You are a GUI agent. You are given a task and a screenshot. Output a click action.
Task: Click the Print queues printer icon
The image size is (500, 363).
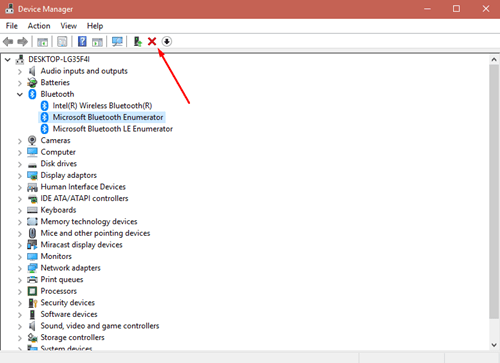(32, 279)
